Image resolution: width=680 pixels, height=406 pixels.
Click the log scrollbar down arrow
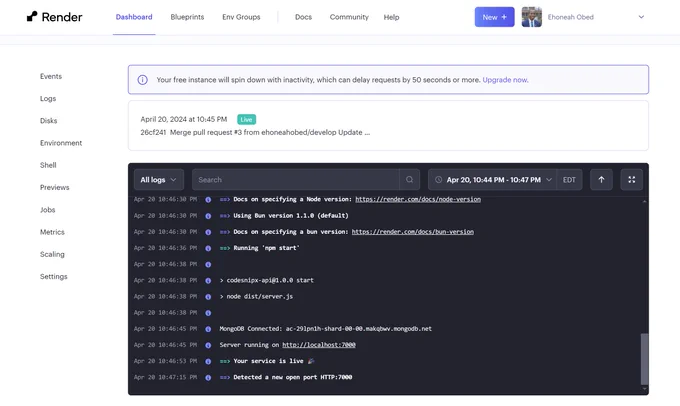[x=644, y=389]
